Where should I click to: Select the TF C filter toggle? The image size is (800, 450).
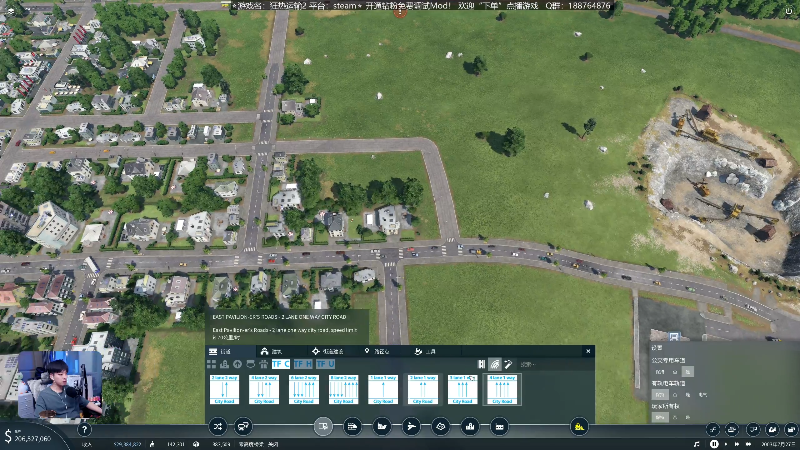point(281,364)
